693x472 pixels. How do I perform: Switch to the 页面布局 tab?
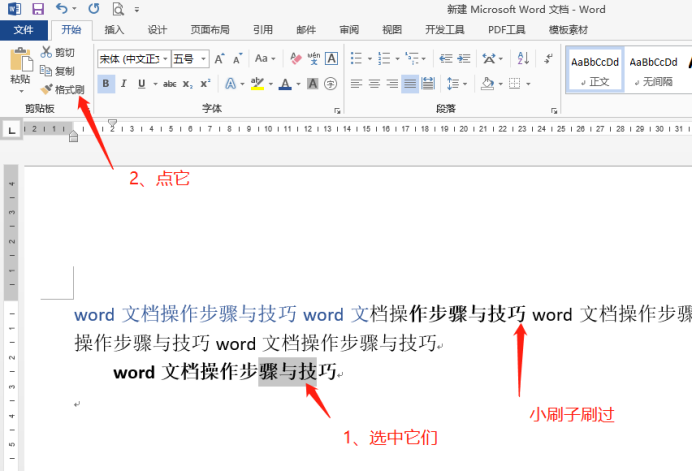coord(209,30)
